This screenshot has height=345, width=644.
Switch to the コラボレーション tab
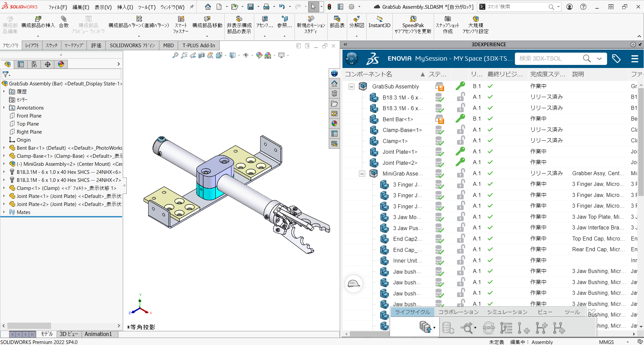[459, 312]
